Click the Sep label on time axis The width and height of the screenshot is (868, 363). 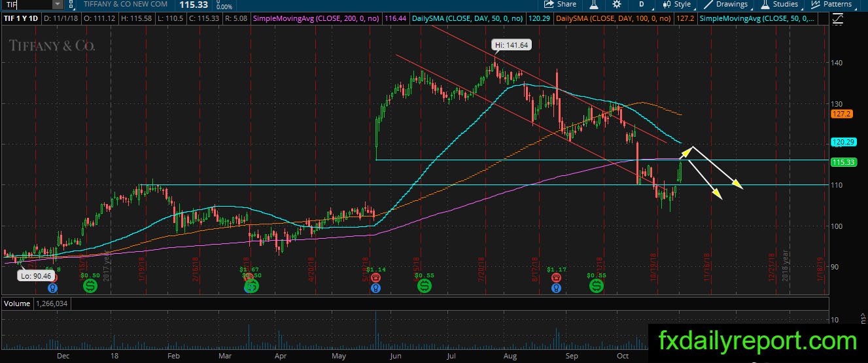click(x=571, y=356)
